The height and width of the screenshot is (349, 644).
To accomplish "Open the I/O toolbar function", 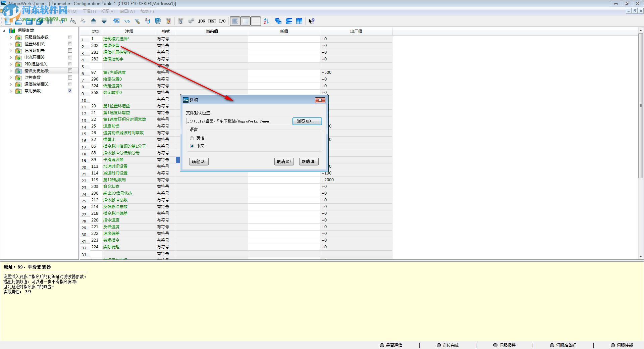I will (222, 21).
